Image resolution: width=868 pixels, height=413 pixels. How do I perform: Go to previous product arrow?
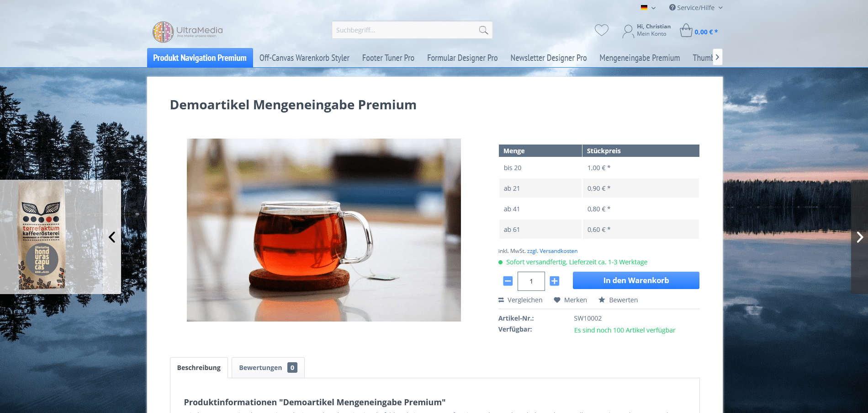[112, 237]
